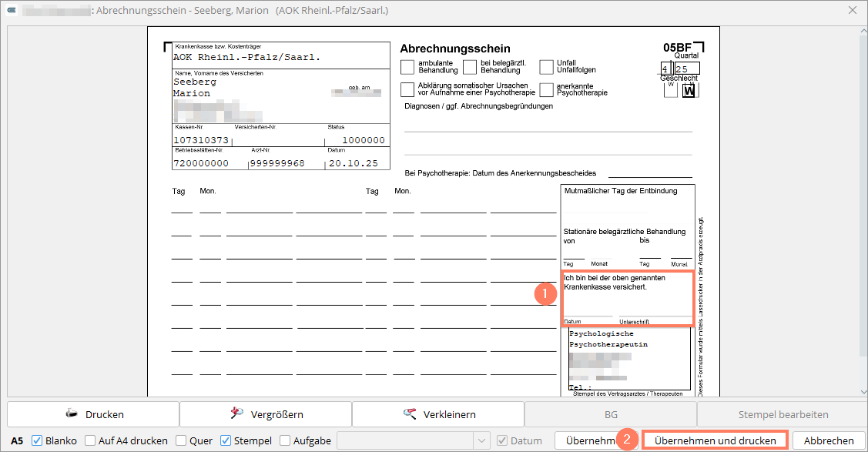This screenshot has height=452, width=868.
Task: Toggle the Stempel checkbox
Action: (226, 440)
